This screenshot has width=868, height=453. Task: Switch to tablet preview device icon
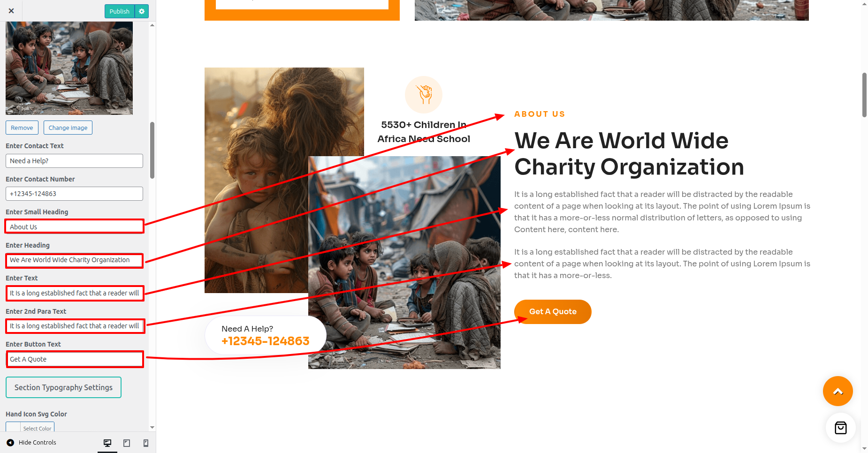[127, 443]
